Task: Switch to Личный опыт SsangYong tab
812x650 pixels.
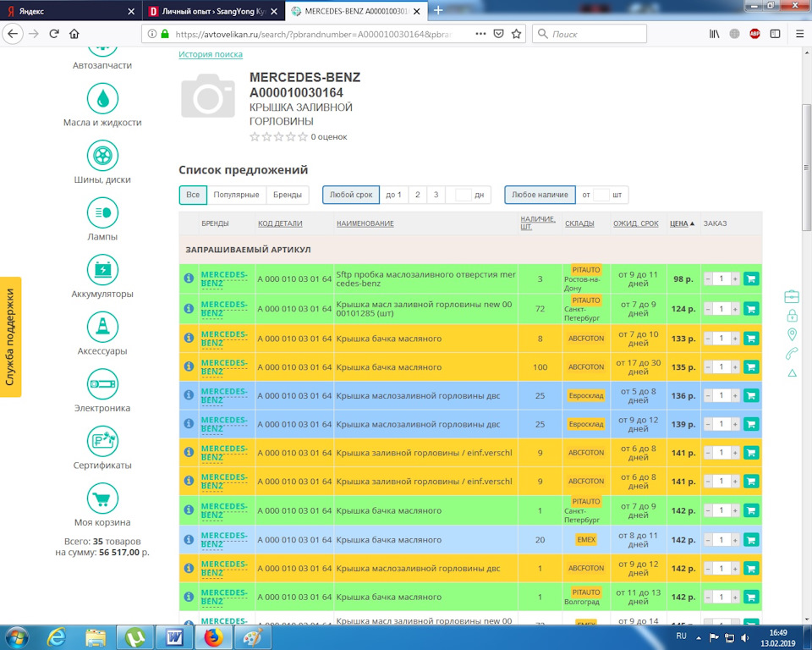Action: (x=213, y=11)
